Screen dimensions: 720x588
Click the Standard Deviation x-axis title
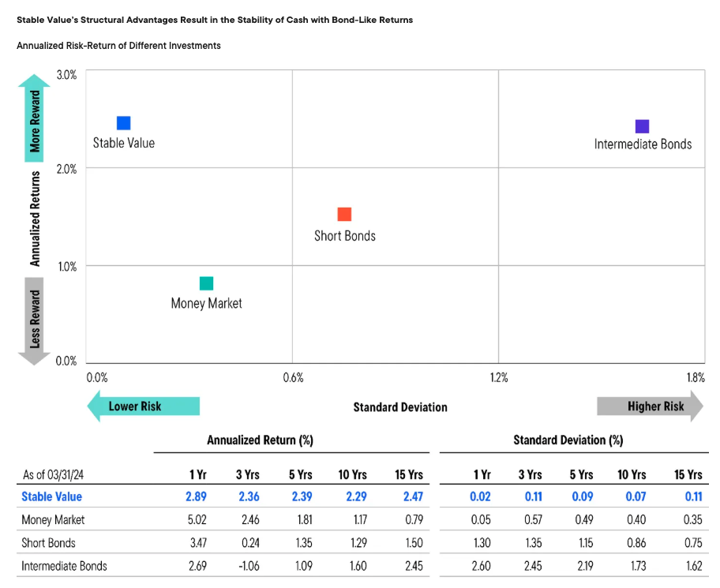click(399, 407)
